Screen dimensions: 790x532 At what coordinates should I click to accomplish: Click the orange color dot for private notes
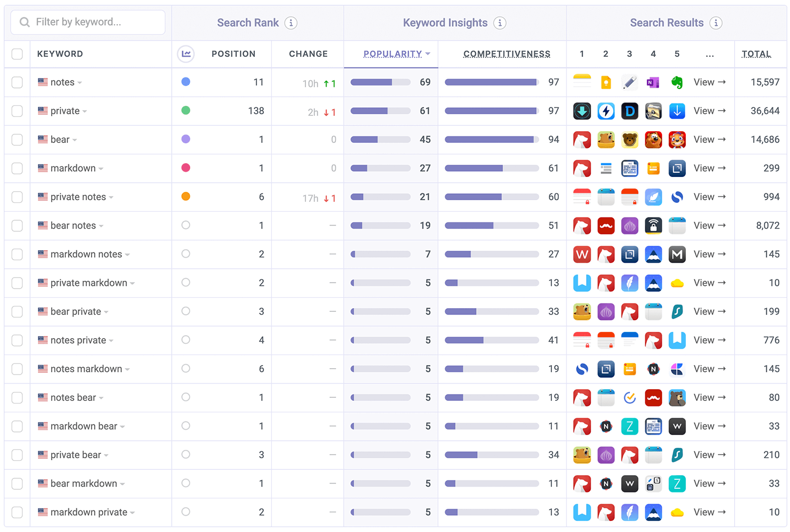(186, 196)
